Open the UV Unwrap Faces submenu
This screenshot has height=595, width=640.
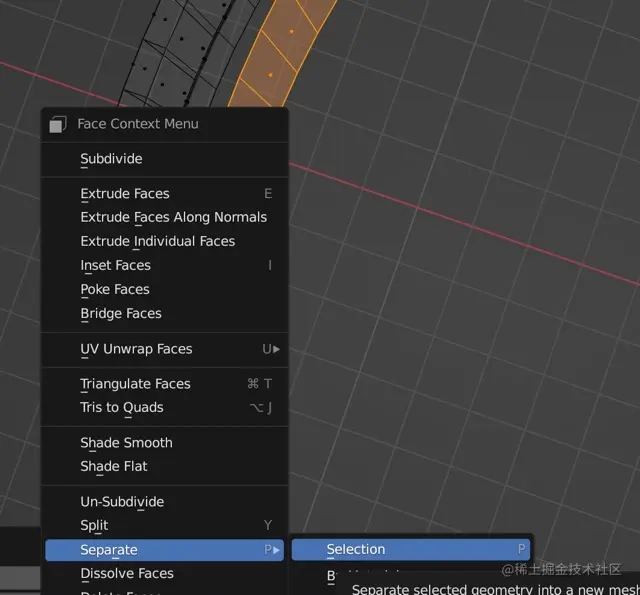click(x=164, y=349)
